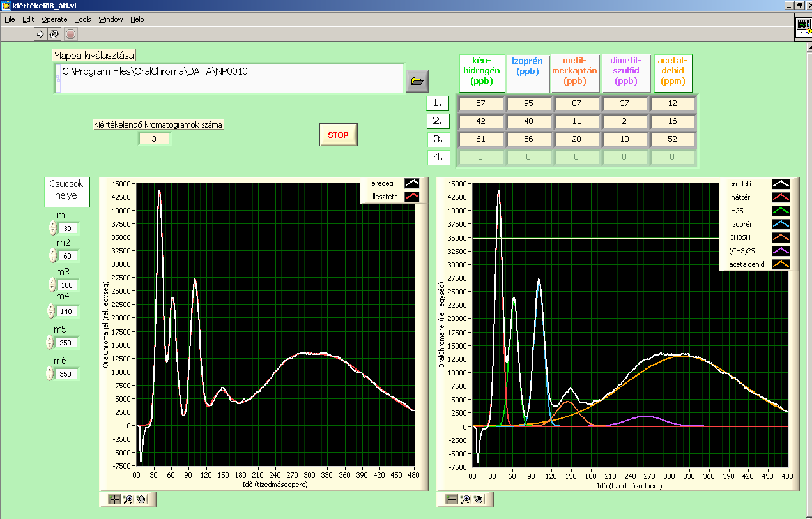This screenshot has height=519, width=812.
Task: Open the Help menu
Action: [137, 19]
